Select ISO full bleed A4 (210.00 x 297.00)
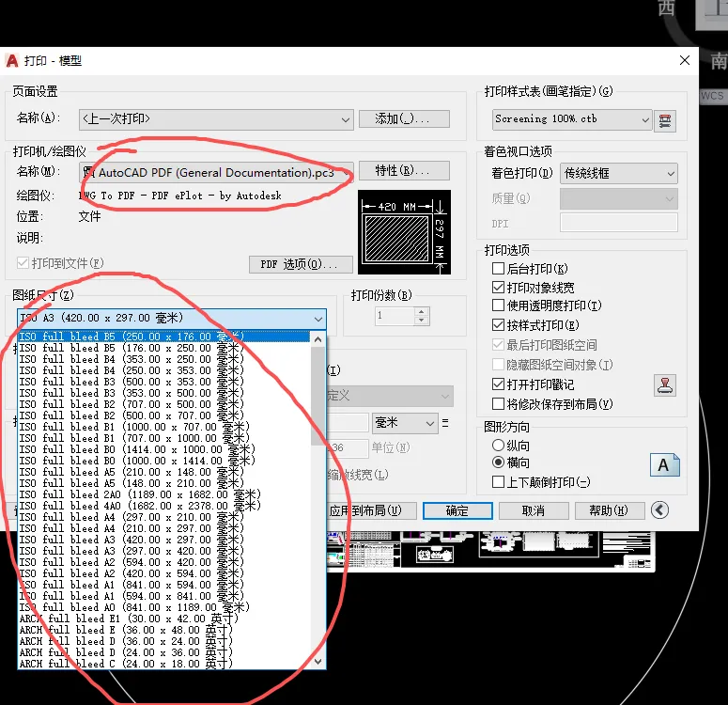This screenshot has height=705, width=728. click(x=163, y=528)
